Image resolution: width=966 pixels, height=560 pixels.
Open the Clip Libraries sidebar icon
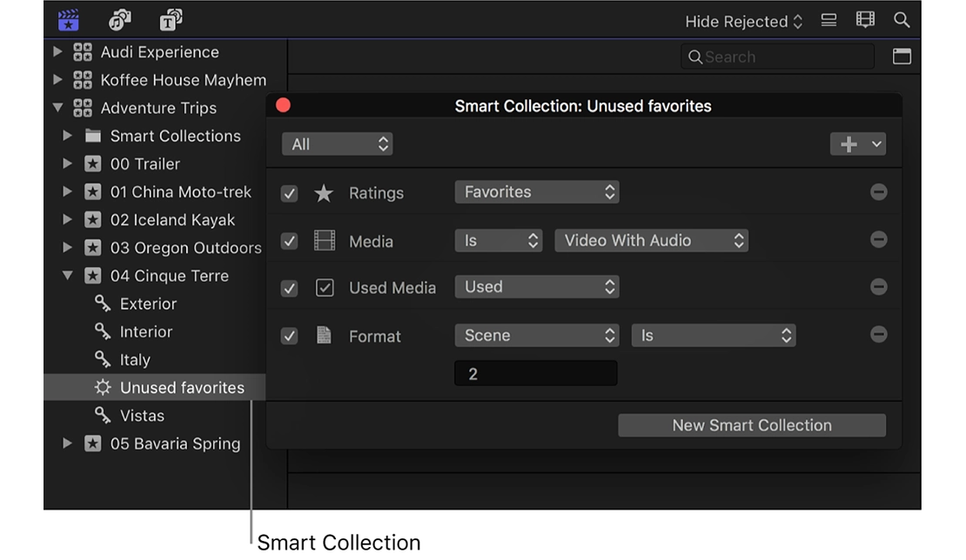(x=68, y=19)
